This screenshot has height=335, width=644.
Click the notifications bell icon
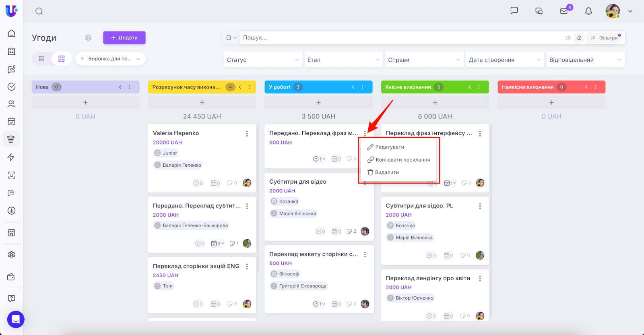(x=588, y=11)
